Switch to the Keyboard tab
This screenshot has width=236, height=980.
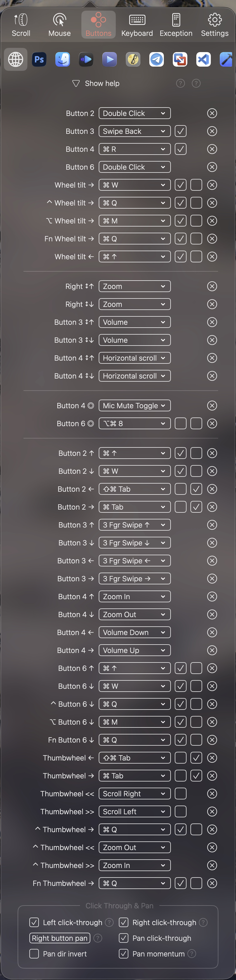[137, 25]
